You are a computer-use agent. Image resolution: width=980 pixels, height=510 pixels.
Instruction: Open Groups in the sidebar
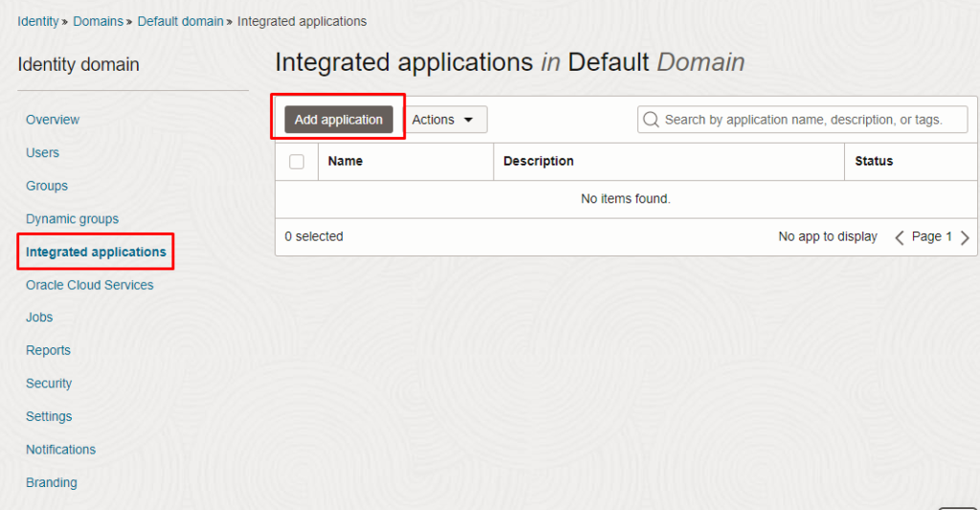coord(47,186)
